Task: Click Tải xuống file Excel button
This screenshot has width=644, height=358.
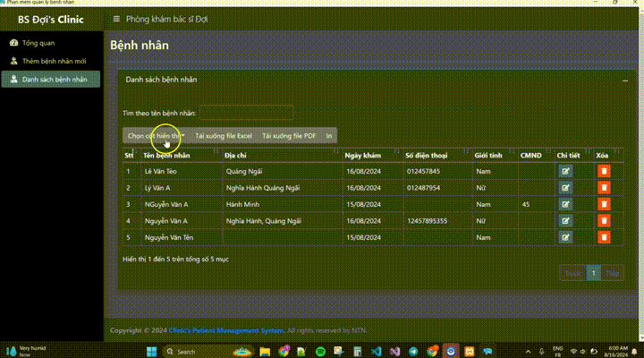Action: click(224, 136)
